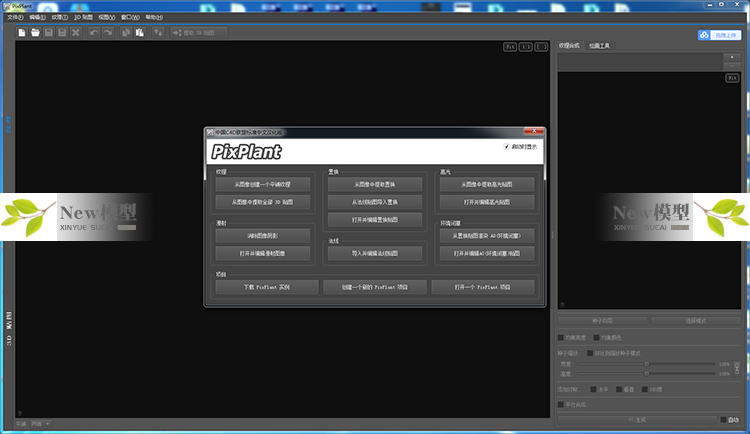
Task: Click the create tiled texture from image button
Action: point(263,184)
